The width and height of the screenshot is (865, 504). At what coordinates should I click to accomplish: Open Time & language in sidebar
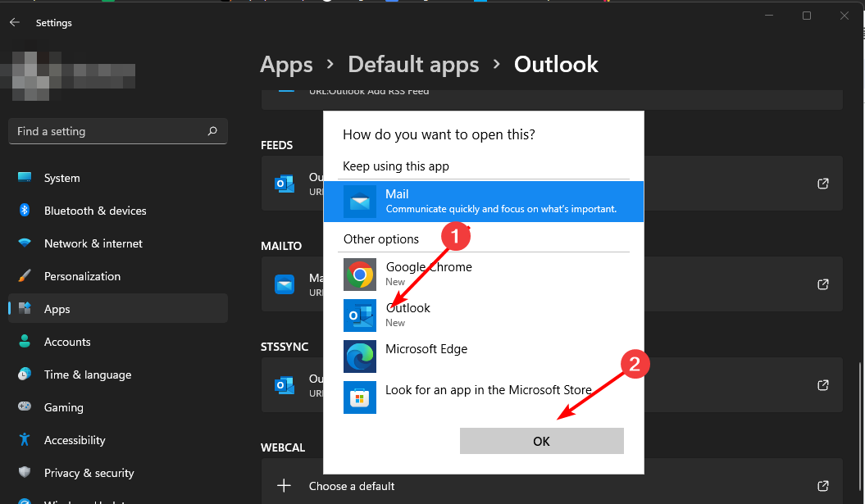coord(118,374)
